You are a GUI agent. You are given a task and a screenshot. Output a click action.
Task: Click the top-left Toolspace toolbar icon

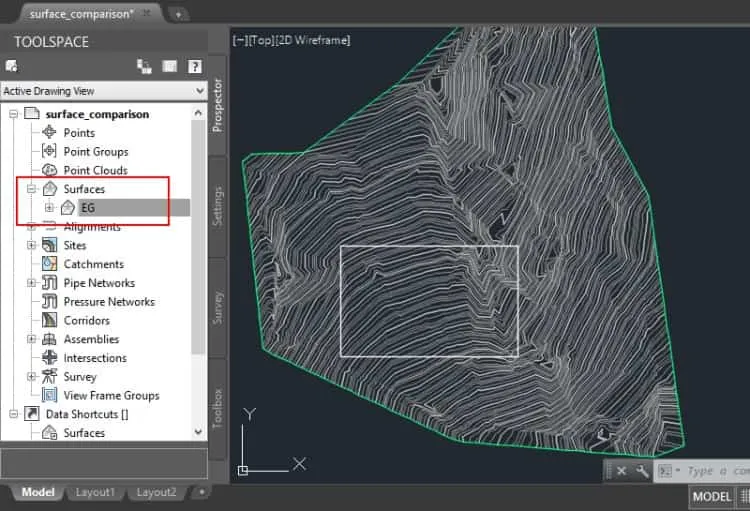coord(11,66)
